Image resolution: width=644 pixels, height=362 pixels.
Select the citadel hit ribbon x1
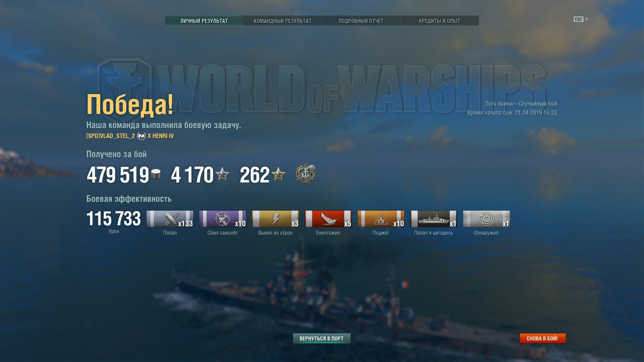tap(434, 219)
